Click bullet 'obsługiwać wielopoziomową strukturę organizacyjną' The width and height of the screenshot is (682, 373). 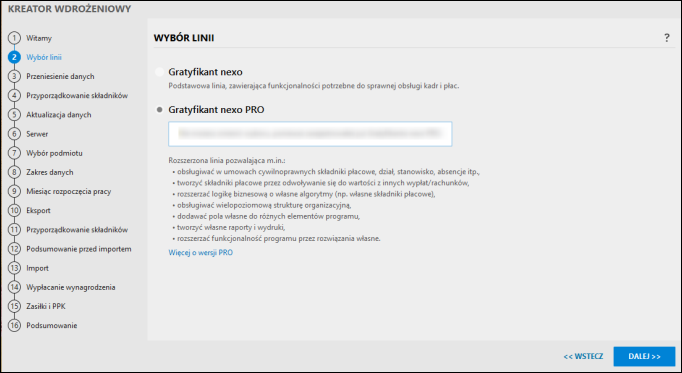pos(264,205)
